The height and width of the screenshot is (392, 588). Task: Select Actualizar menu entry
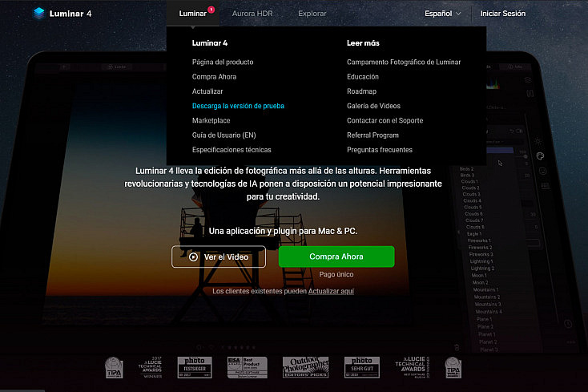[x=207, y=91]
